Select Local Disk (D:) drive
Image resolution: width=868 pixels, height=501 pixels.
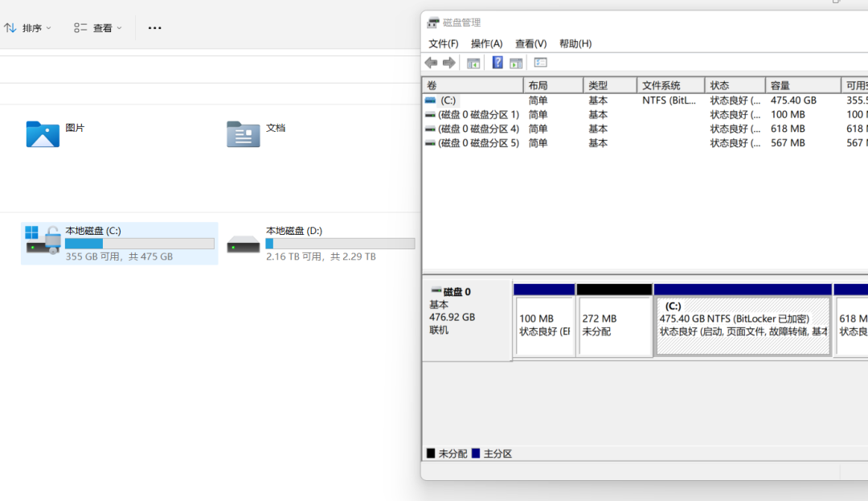[320, 243]
